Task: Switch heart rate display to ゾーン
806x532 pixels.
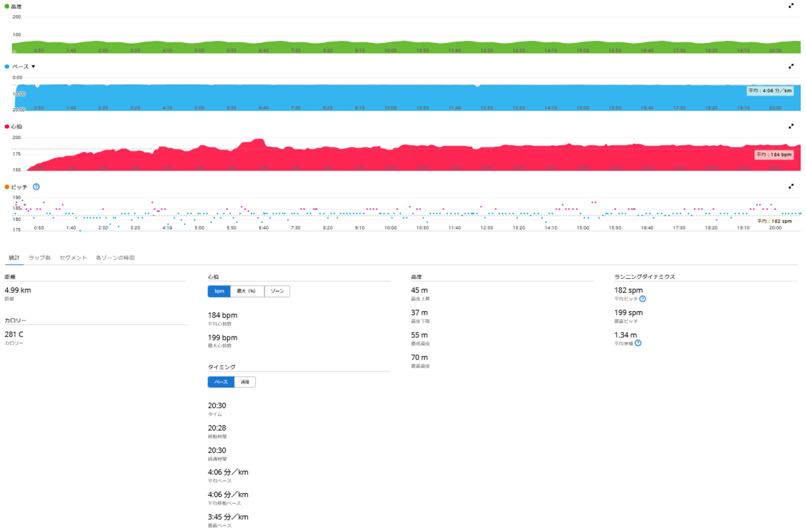Action: coord(277,292)
